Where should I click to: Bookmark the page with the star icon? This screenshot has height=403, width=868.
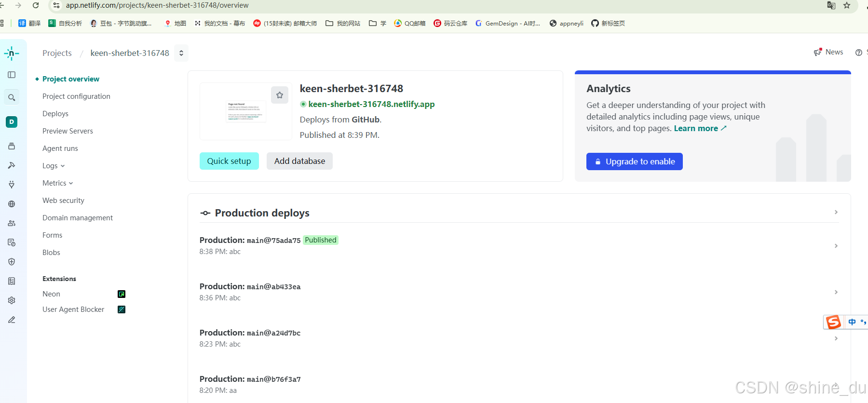click(847, 5)
